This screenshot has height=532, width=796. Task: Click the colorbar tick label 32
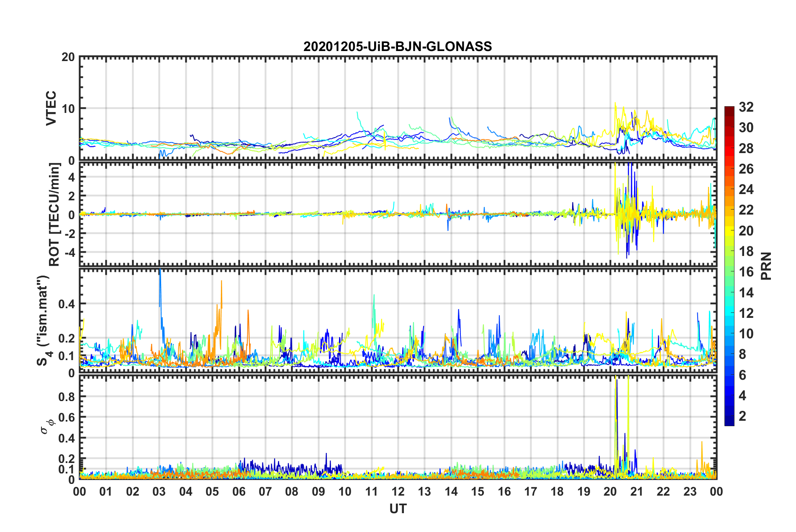746,107
